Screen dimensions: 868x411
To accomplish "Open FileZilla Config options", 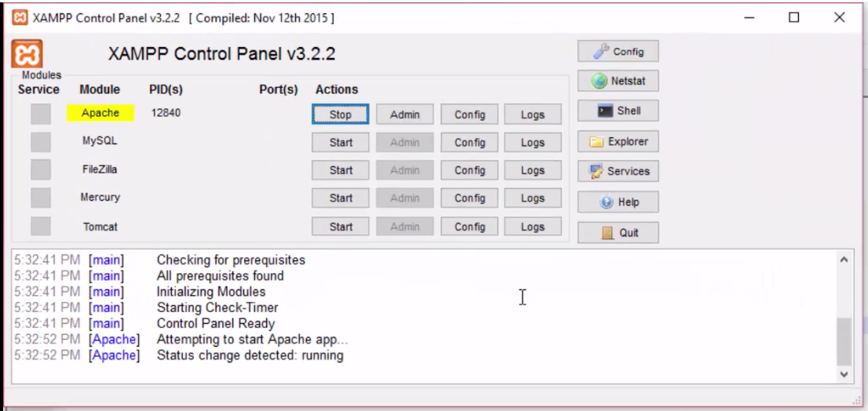I will [469, 170].
